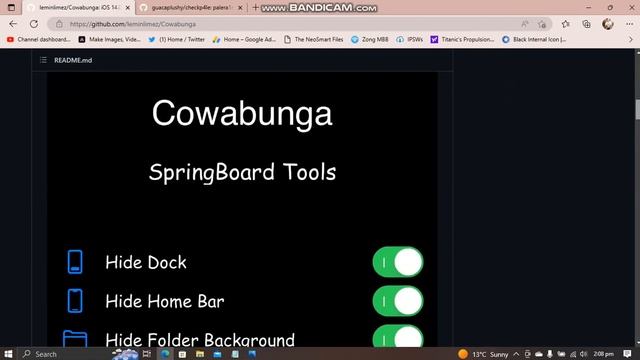The width and height of the screenshot is (640, 360).
Task: Open Home / Twitter bookmark
Action: [x=177, y=40]
